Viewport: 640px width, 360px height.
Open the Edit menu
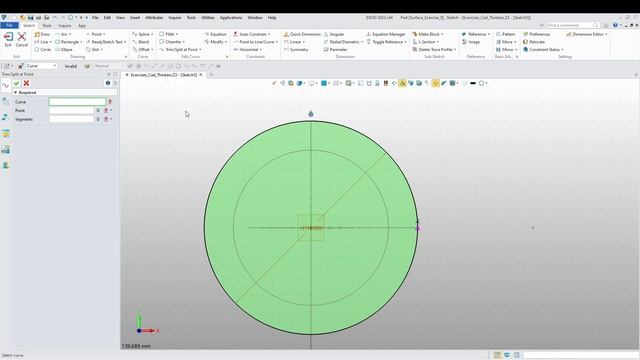107,18
